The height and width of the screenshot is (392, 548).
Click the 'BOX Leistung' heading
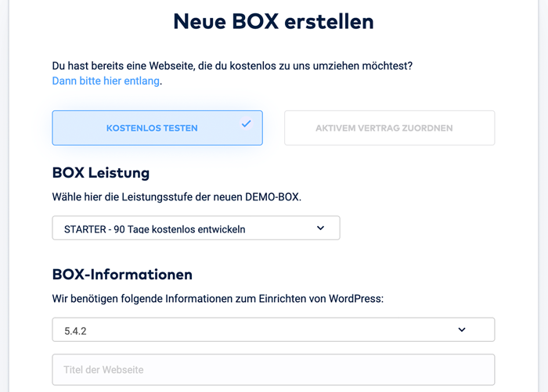(x=101, y=173)
